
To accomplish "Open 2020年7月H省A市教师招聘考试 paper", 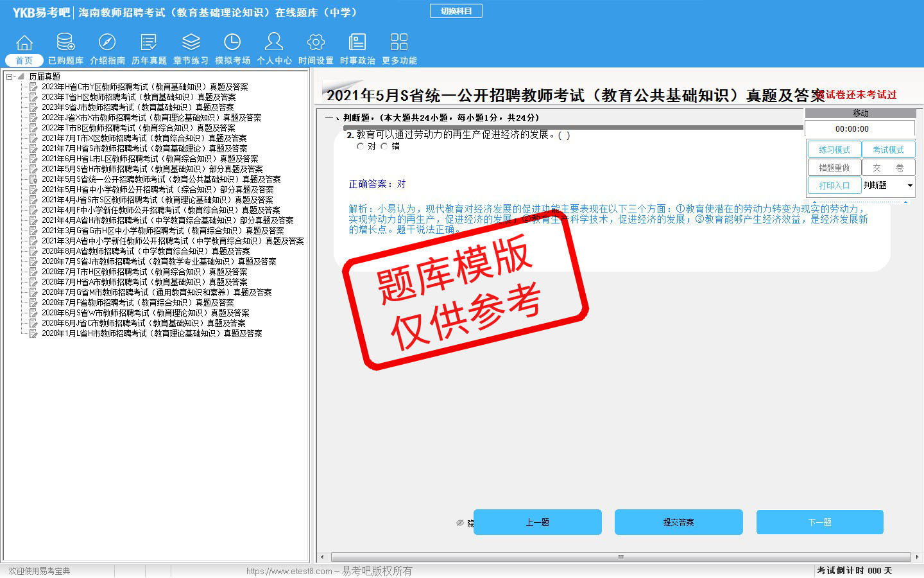I will click(144, 282).
